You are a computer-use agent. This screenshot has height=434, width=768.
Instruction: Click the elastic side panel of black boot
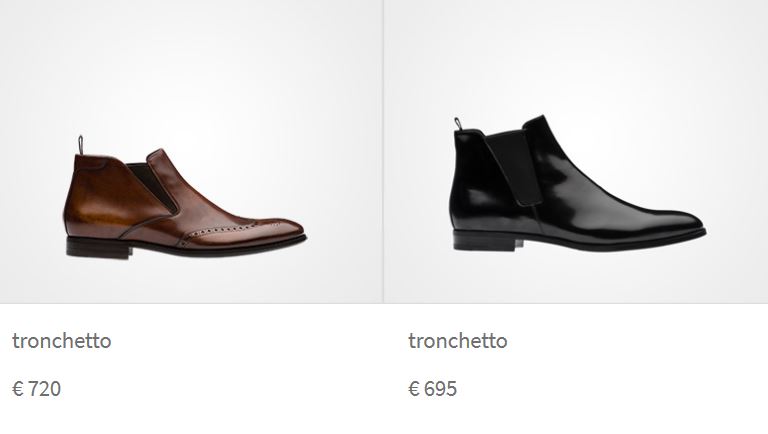[x=514, y=168]
